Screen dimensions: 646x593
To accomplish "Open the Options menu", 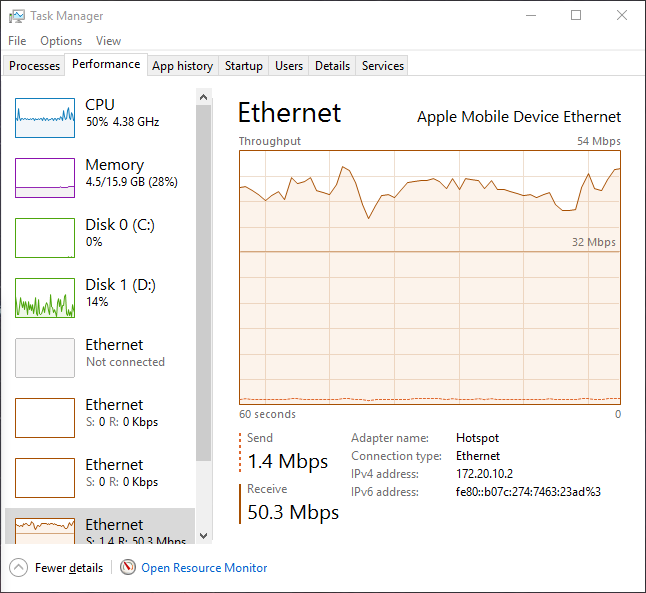I will tap(61, 41).
